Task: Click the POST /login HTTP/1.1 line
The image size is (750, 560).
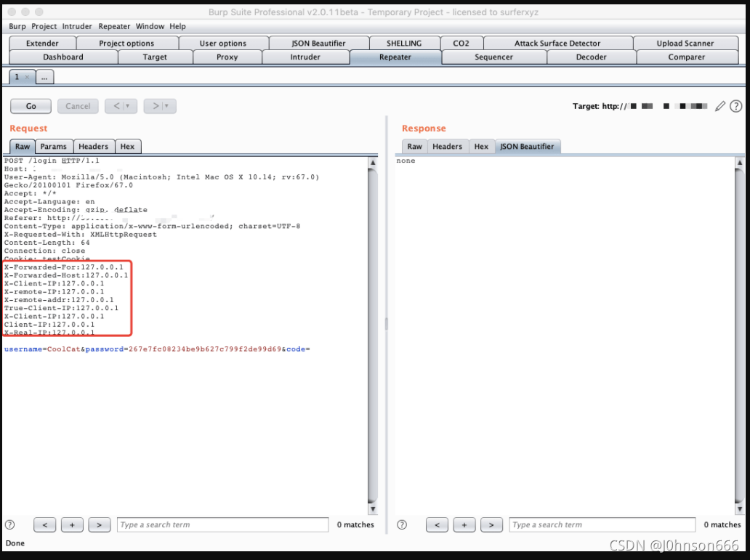Action: coord(52,161)
